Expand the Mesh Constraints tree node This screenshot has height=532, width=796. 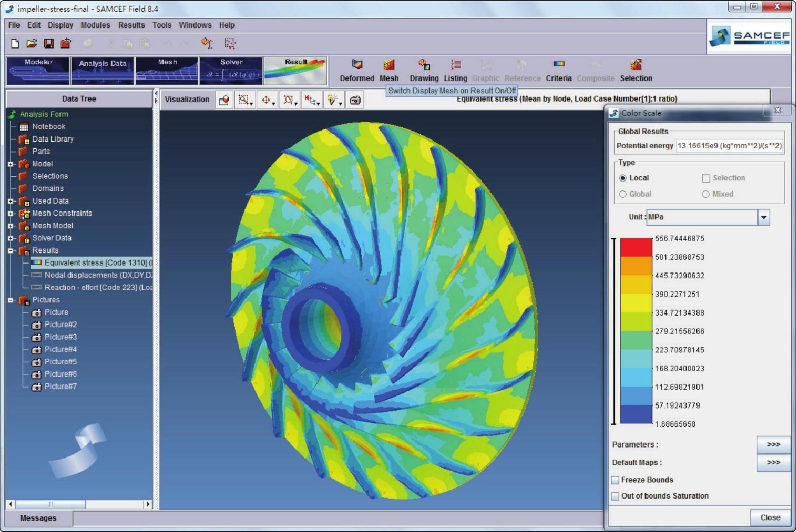(11, 214)
